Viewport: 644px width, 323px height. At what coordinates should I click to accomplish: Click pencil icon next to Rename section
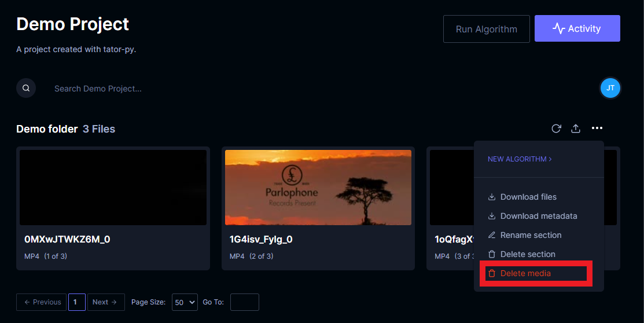(492, 235)
